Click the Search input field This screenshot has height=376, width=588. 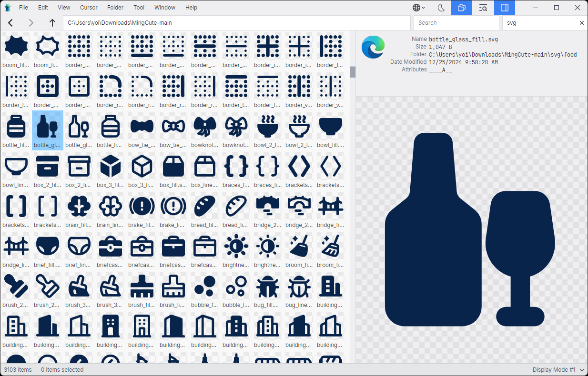[456, 23]
